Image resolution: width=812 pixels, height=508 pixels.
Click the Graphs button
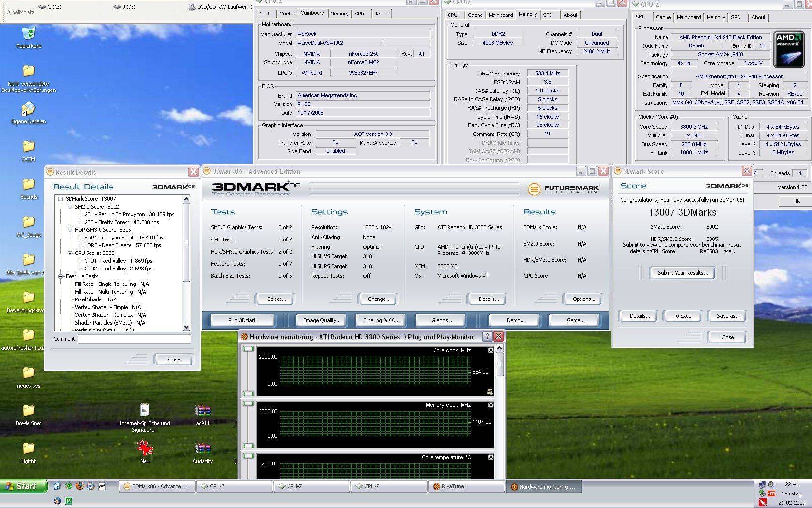pyautogui.click(x=441, y=320)
